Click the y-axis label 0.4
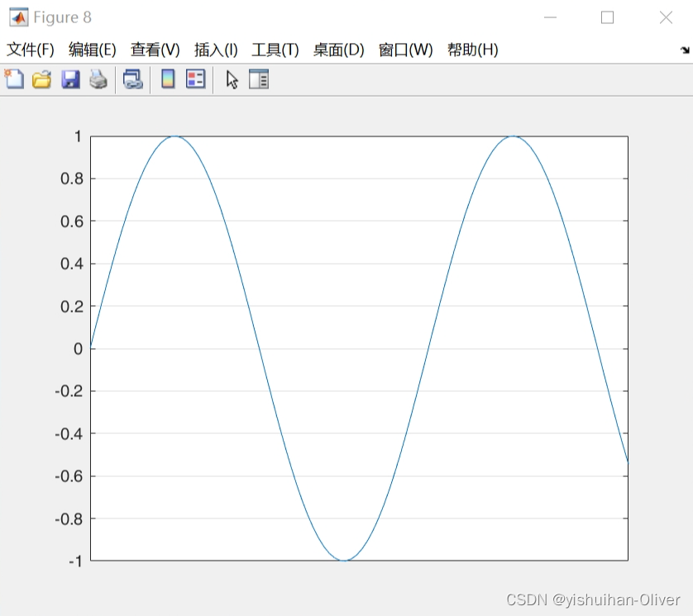Screen dimensions: 693x616 72,264
